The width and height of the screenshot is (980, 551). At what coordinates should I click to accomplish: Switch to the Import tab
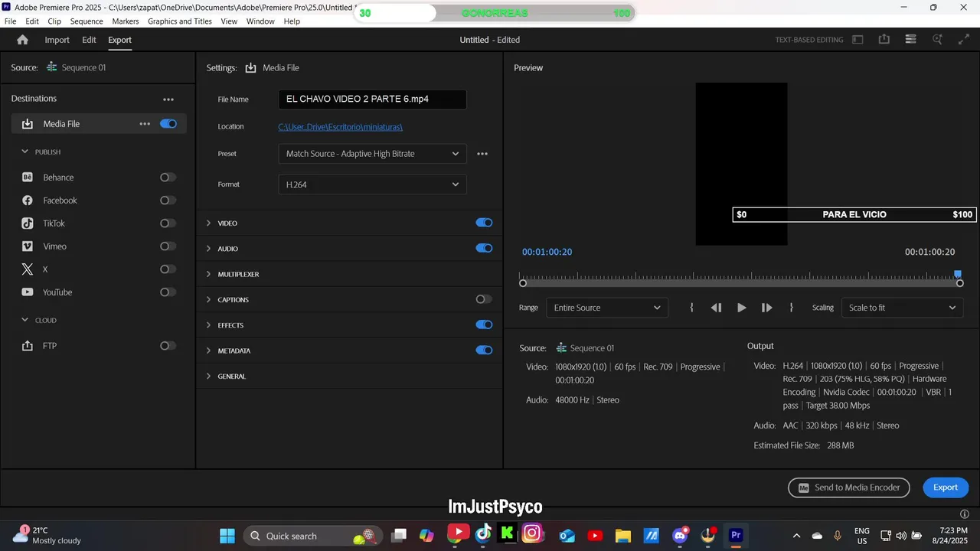[x=57, y=40]
